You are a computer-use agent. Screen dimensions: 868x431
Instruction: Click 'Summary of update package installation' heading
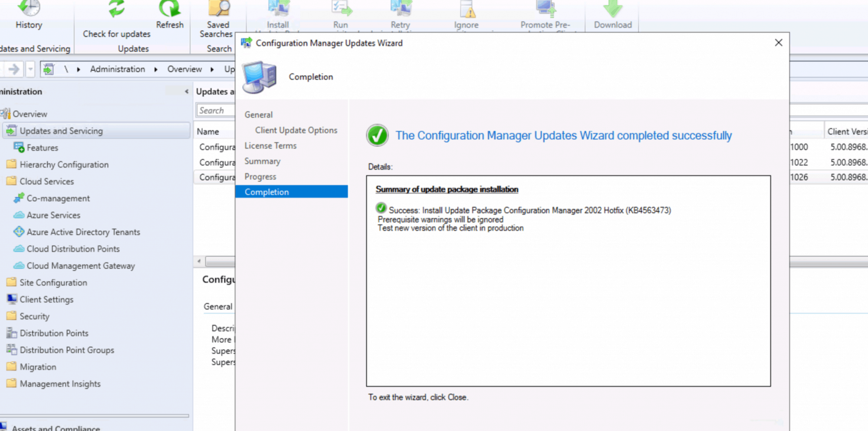(447, 189)
